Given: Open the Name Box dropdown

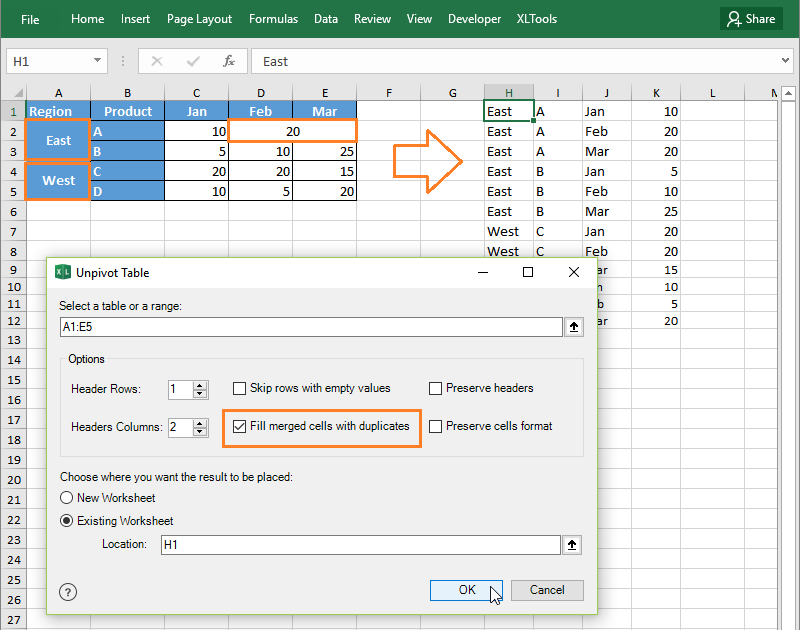Looking at the screenshot, I should (96, 61).
